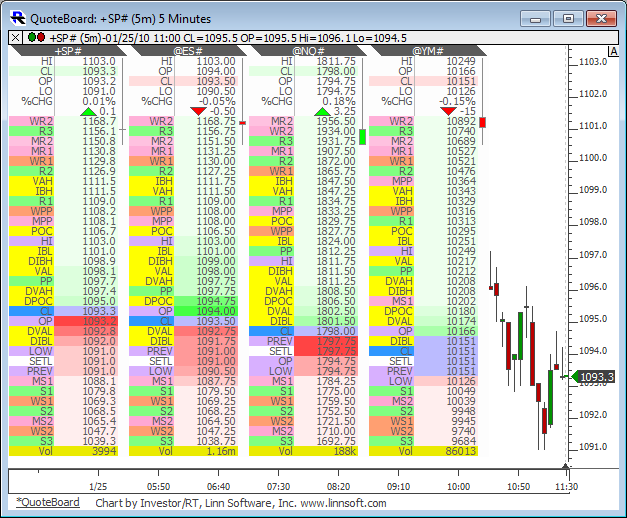This screenshot has width=627, height=518.
Task: Select @ES# DPOC value 1094.75
Action: (206, 301)
